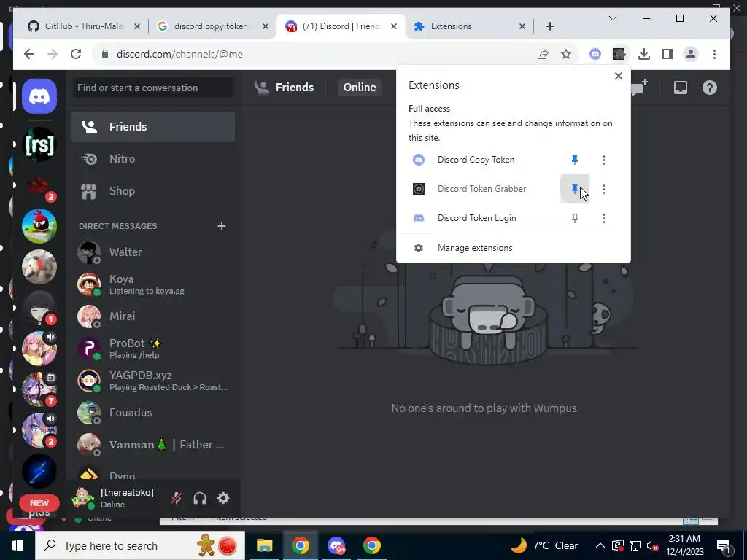Viewport: 747px width, 560px height.
Task: Open Chrome profile avatar
Action: tap(691, 54)
